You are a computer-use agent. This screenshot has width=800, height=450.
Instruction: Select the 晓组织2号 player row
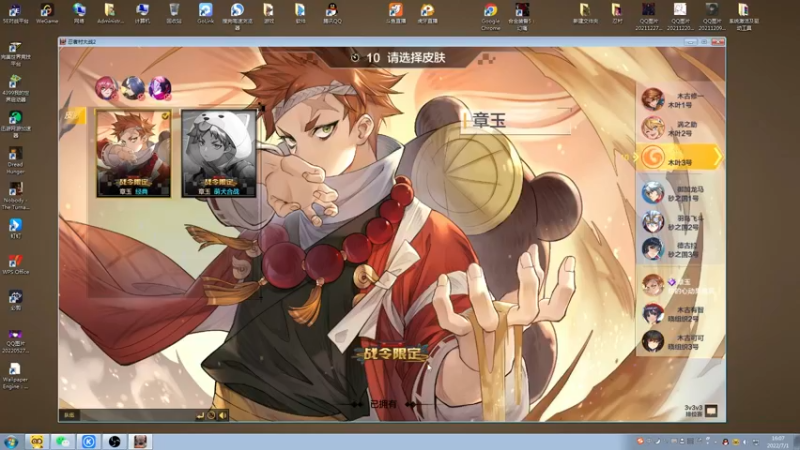click(x=680, y=314)
